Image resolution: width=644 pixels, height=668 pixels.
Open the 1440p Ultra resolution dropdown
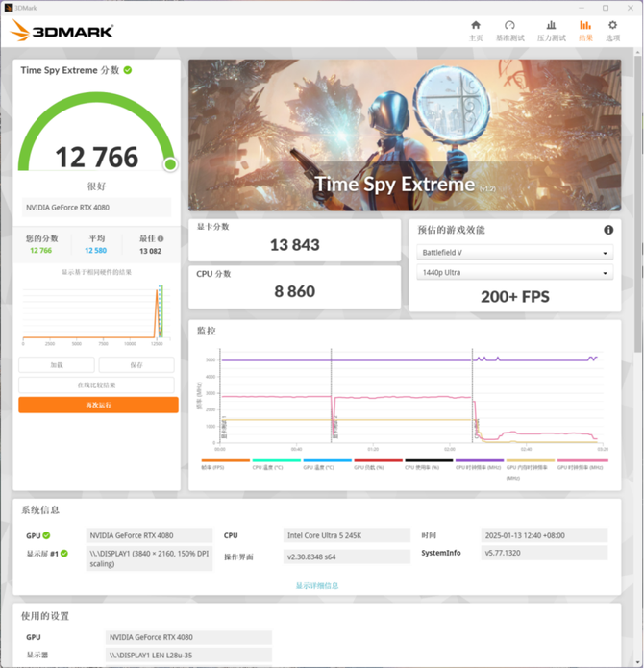(515, 272)
